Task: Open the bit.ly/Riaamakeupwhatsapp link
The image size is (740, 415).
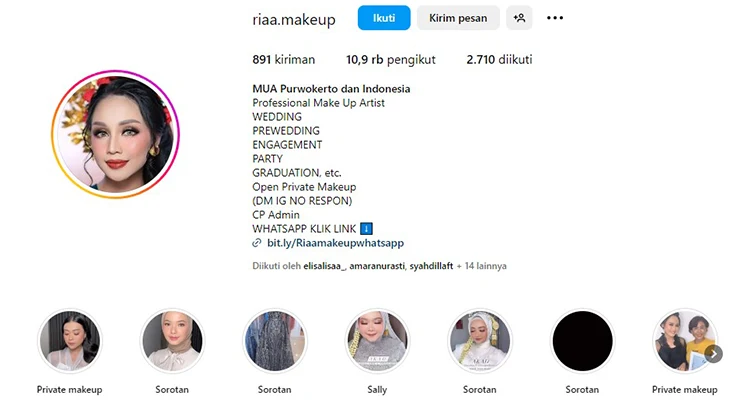Action: tap(336, 243)
